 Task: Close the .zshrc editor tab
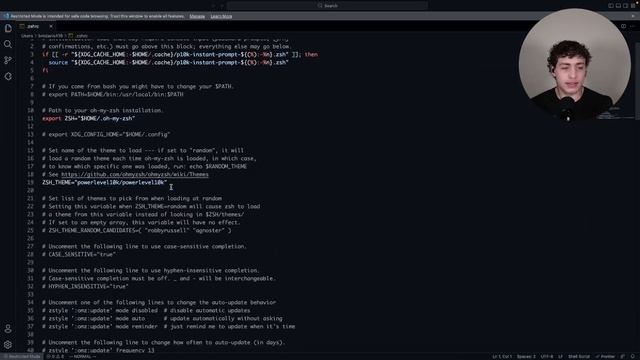[x=51, y=27]
